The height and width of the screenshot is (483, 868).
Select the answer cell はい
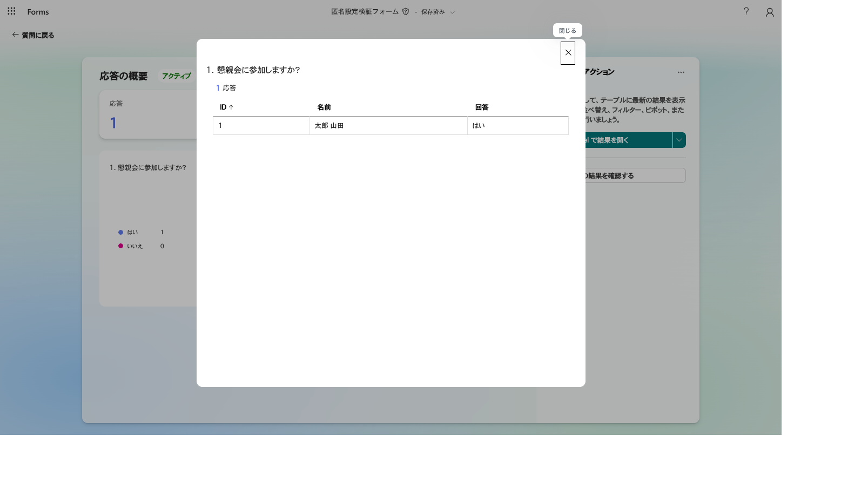click(x=518, y=126)
